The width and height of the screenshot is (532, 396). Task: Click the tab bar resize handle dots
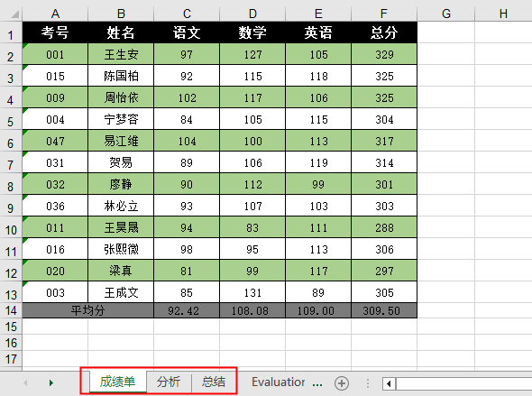point(368,383)
